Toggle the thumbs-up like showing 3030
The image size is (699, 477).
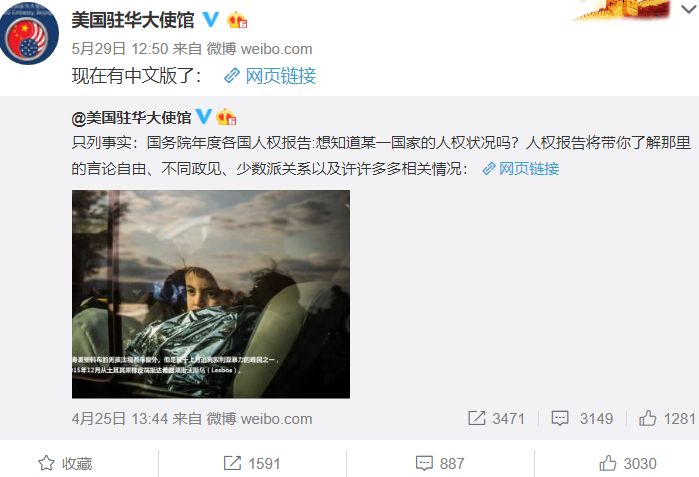[x=628, y=464]
